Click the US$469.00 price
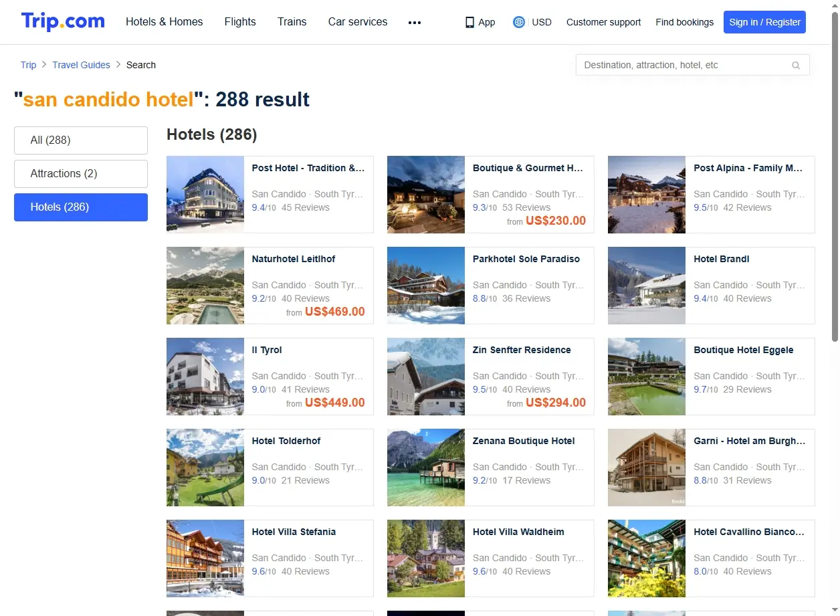The image size is (840, 616). pos(335,312)
